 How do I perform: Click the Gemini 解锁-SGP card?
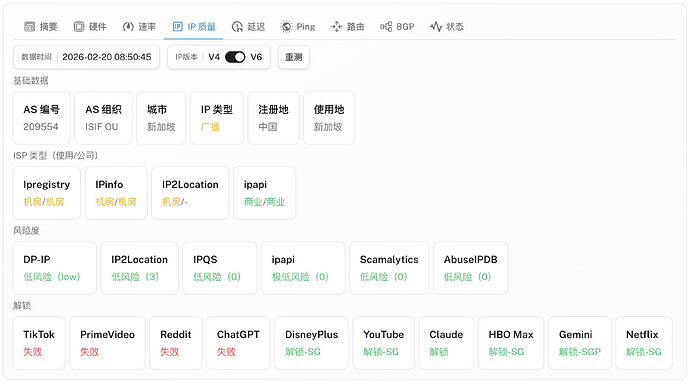[x=580, y=343]
